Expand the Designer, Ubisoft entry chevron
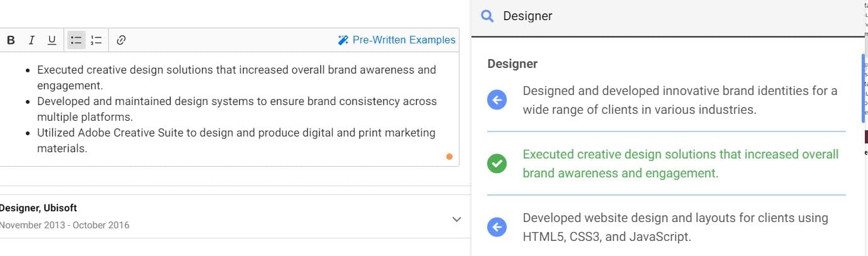The height and width of the screenshot is (256, 868). point(457,219)
